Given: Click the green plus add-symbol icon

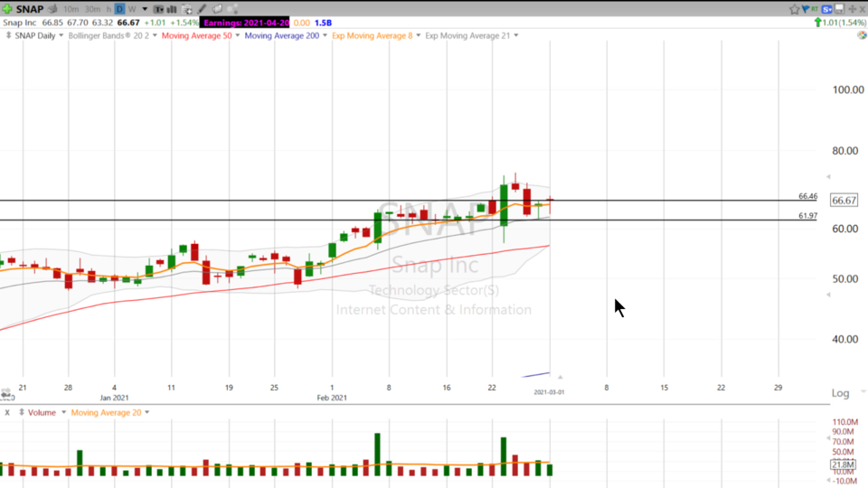Looking at the screenshot, I should (x=7, y=9).
